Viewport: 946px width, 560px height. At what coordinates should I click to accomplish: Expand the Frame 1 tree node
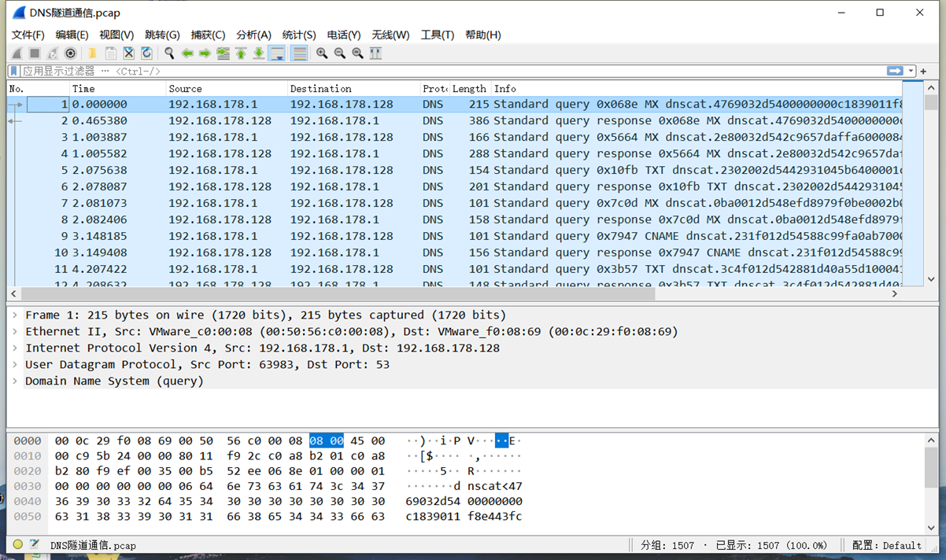coord(15,315)
